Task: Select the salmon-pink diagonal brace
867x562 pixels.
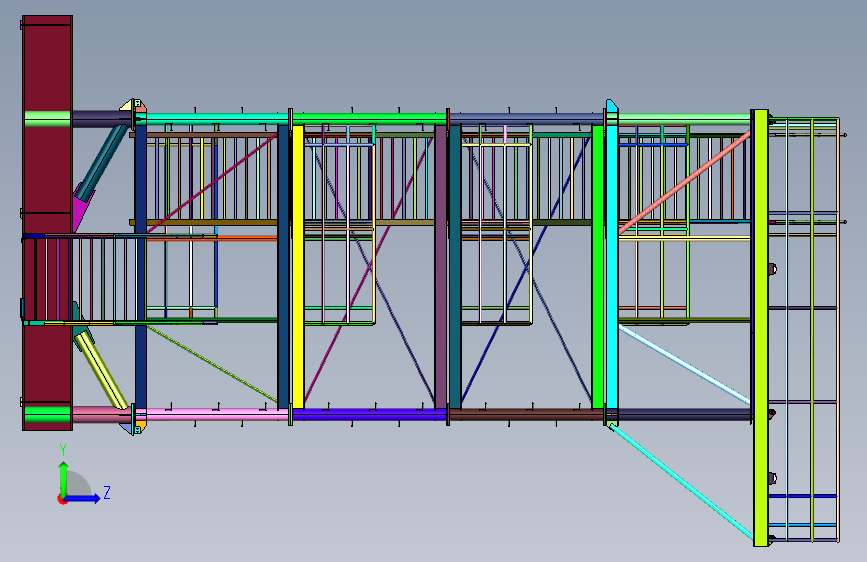Action: 685,182
